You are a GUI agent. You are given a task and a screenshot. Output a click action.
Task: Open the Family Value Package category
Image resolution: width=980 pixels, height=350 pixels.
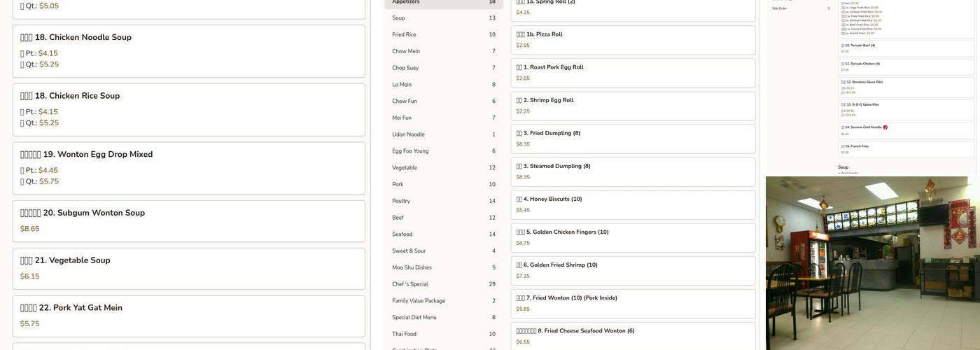[x=419, y=301]
